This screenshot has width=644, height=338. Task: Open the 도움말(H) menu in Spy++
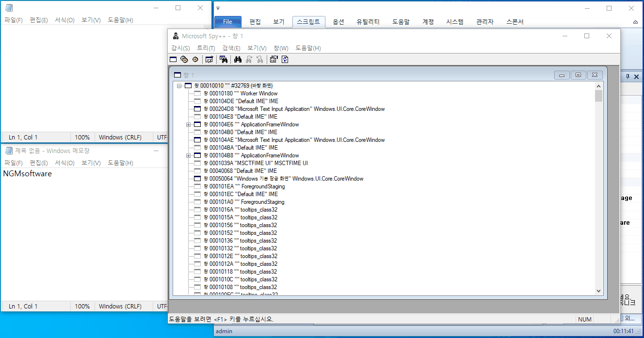pos(308,48)
